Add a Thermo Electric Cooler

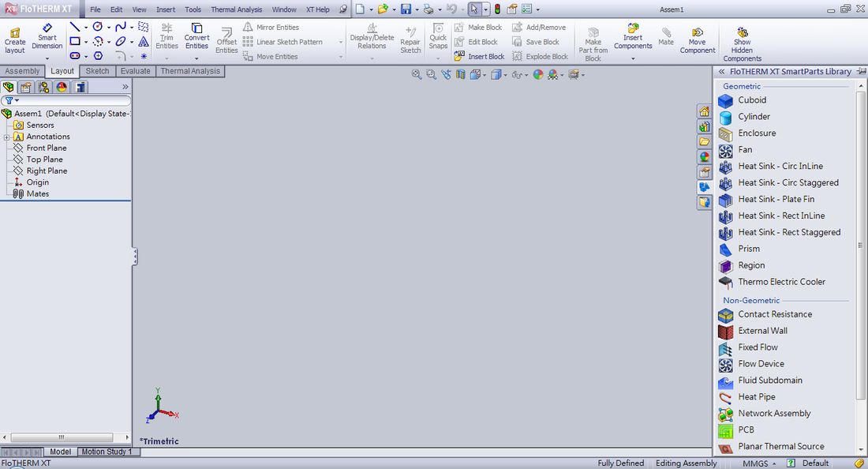772,282
